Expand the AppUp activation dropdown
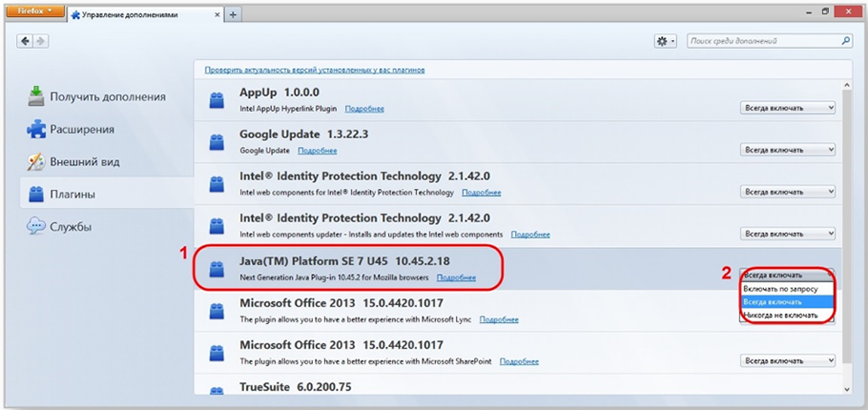Viewport: 868px width, 410px height. (787, 108)
